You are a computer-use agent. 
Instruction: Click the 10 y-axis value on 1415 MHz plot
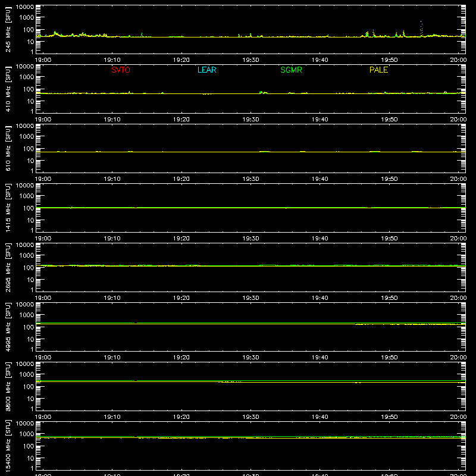pos(30,220)
